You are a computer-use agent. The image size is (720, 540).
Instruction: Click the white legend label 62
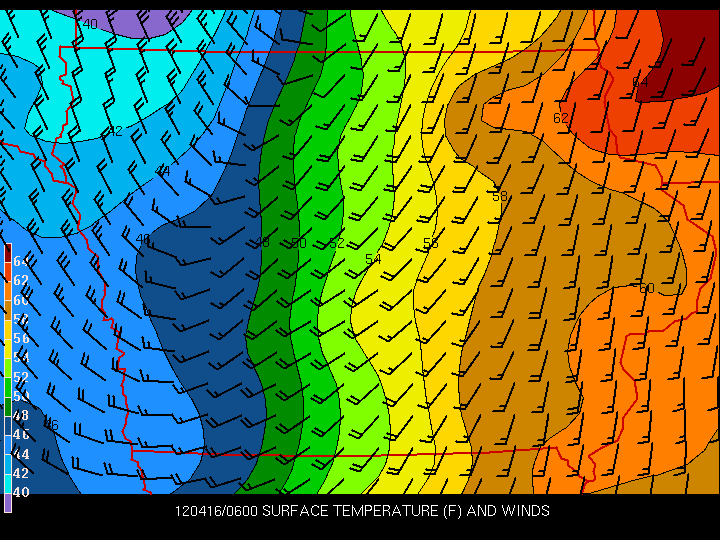[x=21, y=280]
